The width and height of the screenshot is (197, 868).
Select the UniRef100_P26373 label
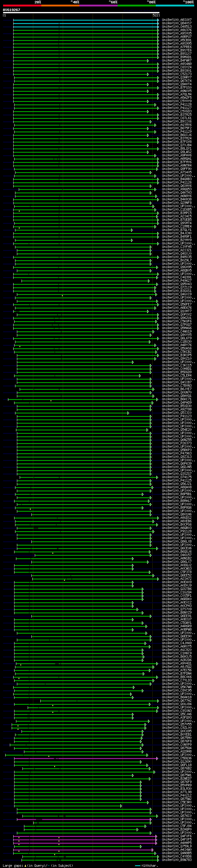177,443
